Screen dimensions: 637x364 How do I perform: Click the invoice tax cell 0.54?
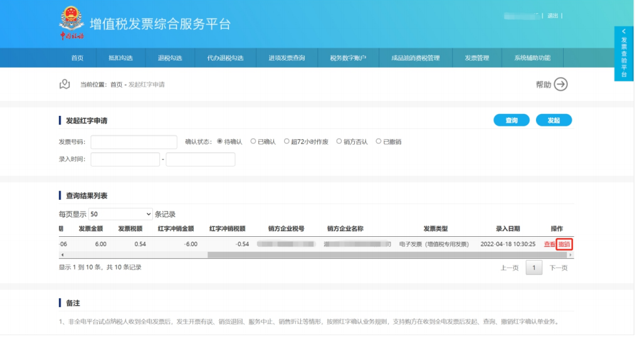pyautogui.click(x=140, y=244)
